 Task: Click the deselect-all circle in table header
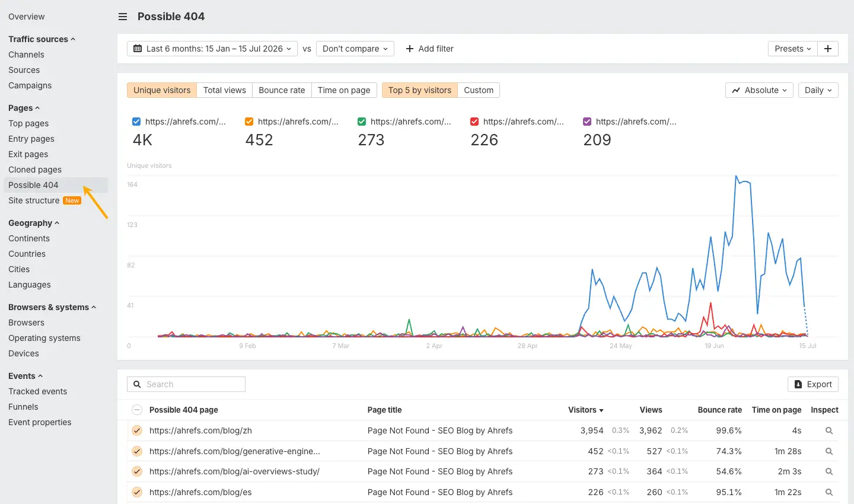coord(137,410)
